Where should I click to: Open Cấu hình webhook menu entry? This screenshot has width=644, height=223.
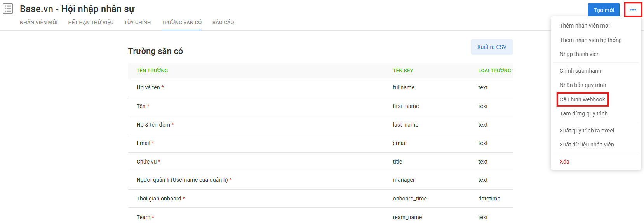(x=582, y=99)
